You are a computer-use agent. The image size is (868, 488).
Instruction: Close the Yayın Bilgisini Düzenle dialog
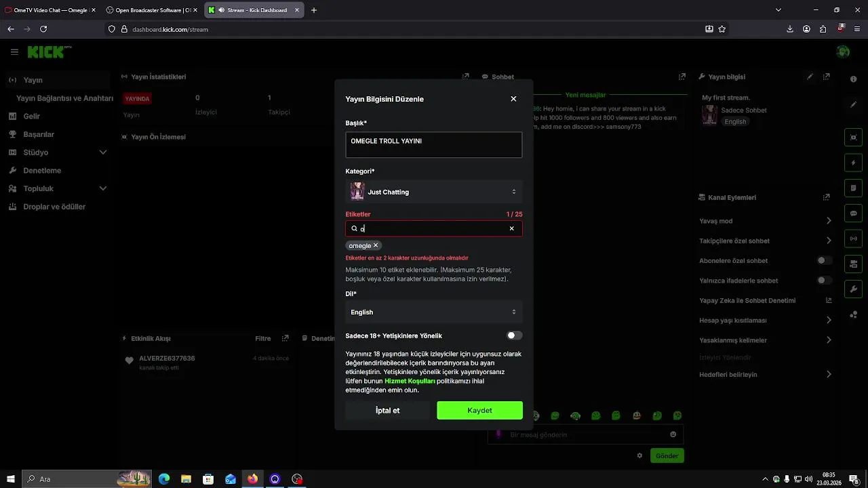coord(513,99)
